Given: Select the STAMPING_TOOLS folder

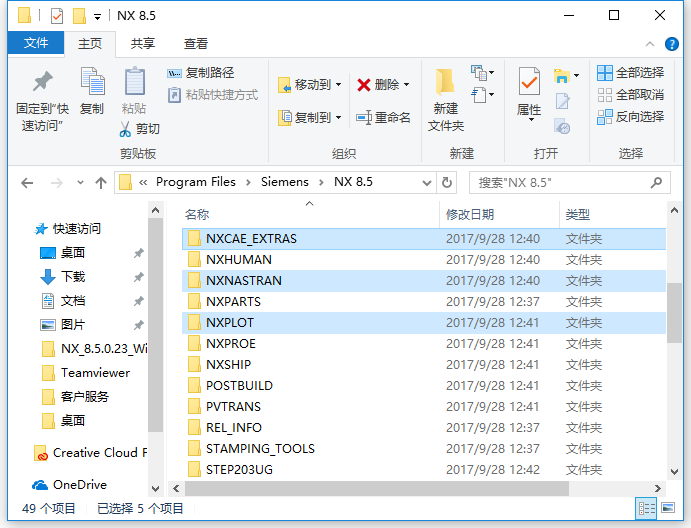Looking at the screenshot, I should click(x=424, y=449).
